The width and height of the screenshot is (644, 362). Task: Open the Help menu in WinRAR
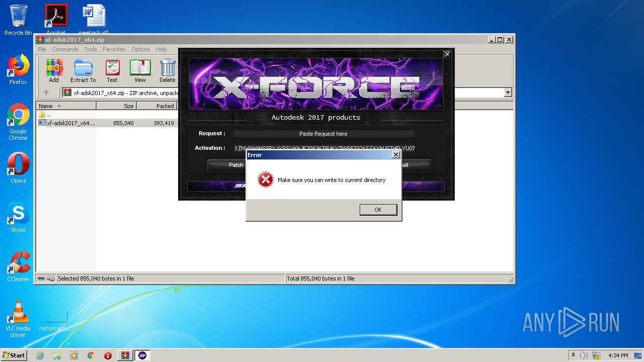tap(161, 49)
